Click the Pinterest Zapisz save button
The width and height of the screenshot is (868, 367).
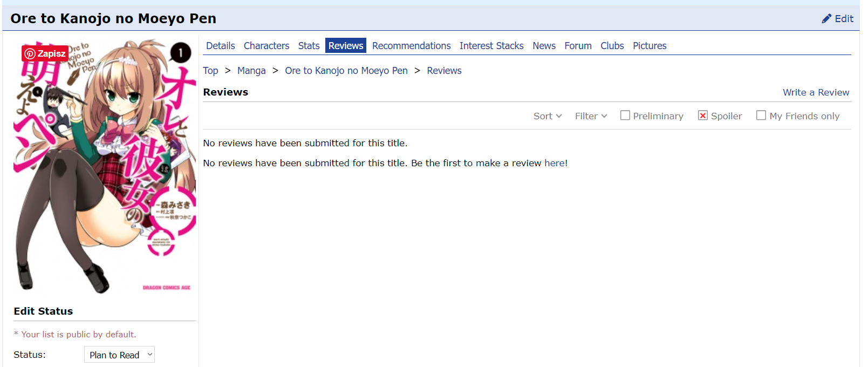[45, 53]
